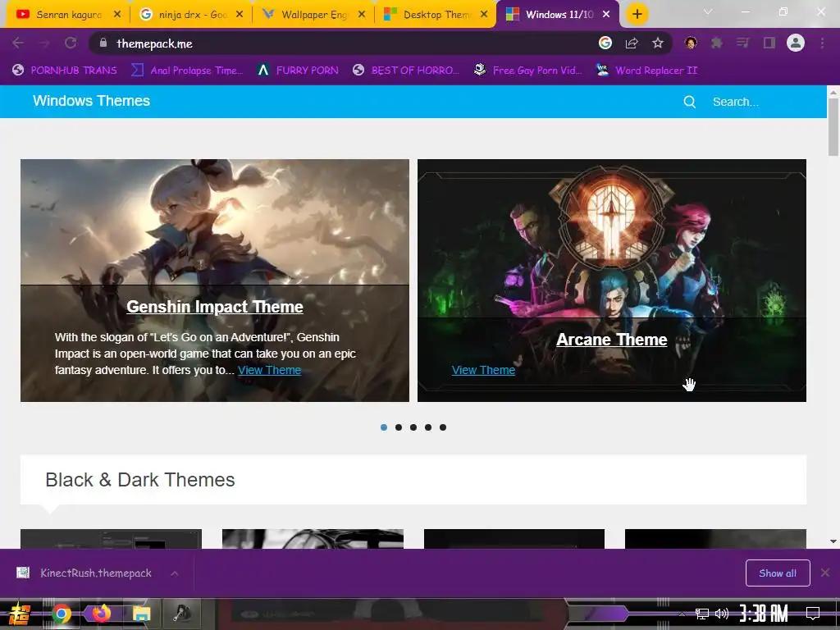This screenshot has height=630, width=840.
Task: Click the fourth pinned taskbar app icon
Action: tap(182, 613)
